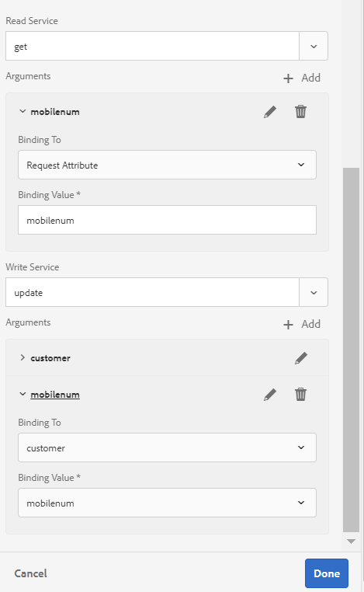
Task: Click the vertical scrollbar thumb
Action: (x=351, y=350)
